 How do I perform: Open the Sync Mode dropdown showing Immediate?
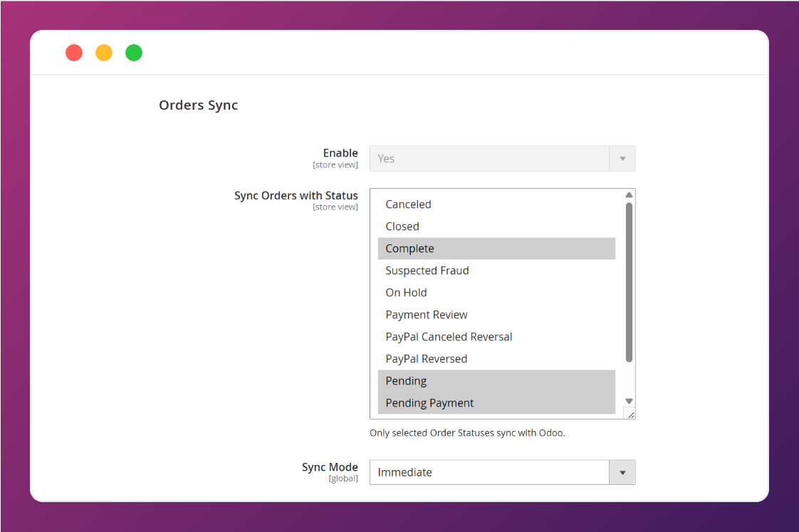503,472
